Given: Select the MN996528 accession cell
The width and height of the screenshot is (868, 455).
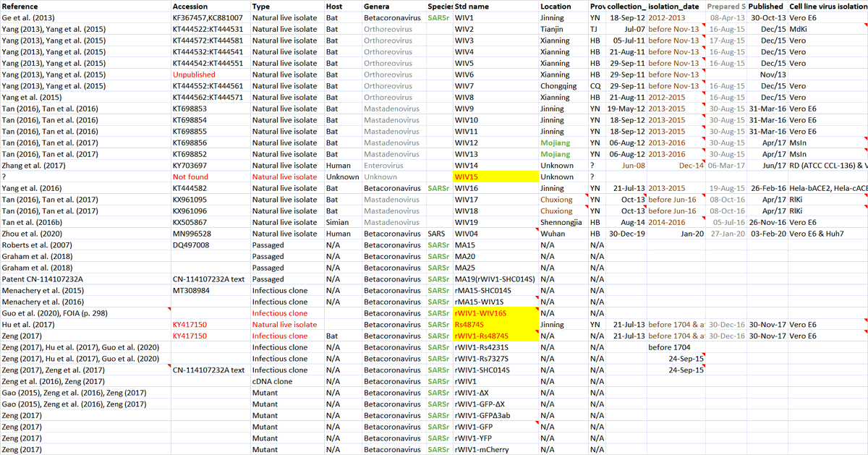Looking at the screenshot, I should pyautogui.click(x=192, y=234).
